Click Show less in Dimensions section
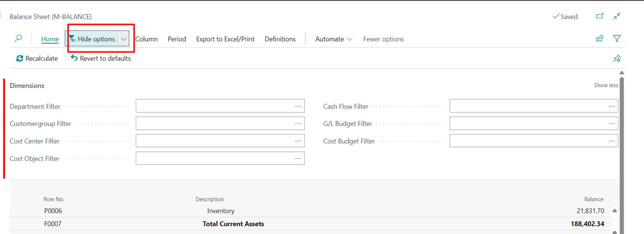Viewport: 644px width, 234px height. pyautogui.click(x=606, y=85)
